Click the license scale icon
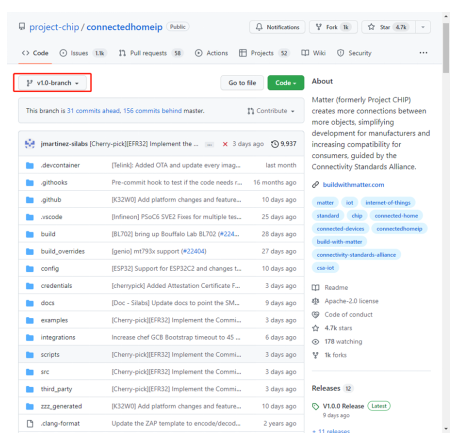Viewport: 456px width, 445px height. 315,301
